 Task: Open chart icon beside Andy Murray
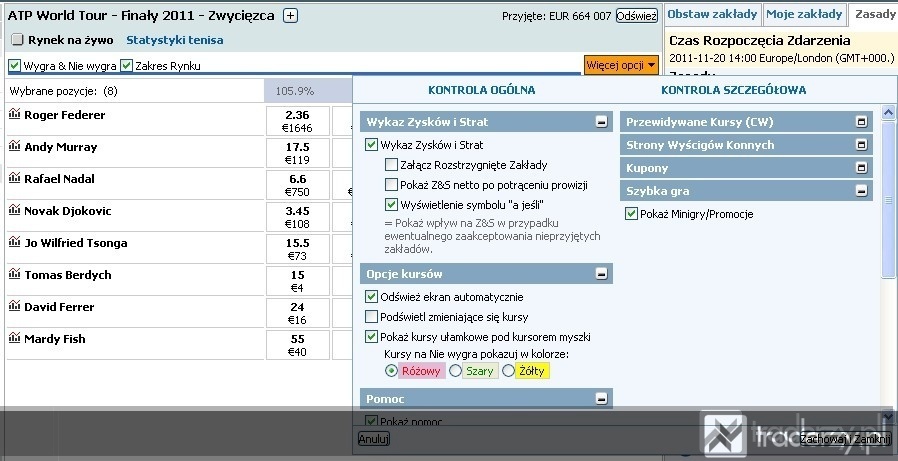[14, 145]
